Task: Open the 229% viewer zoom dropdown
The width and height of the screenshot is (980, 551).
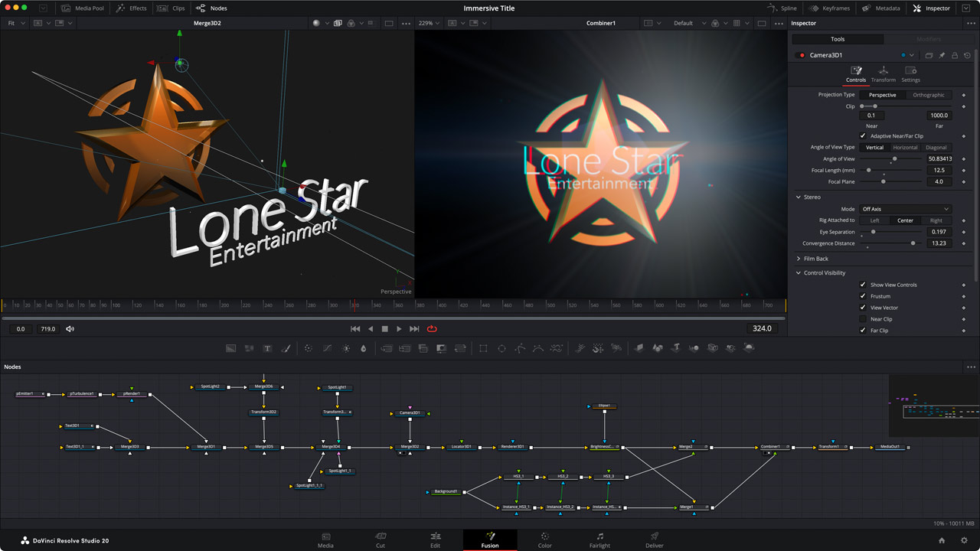Action: tap(430, 23)
